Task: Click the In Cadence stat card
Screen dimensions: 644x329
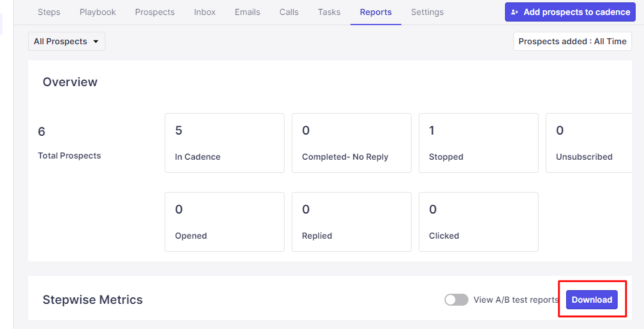Action: [x=224, y=143]
